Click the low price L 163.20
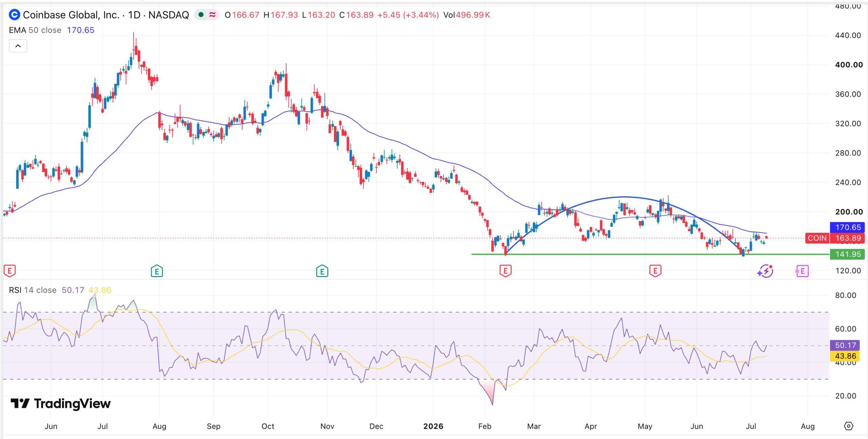Viewport: 868px width, 439px height. tap(318, 15)
